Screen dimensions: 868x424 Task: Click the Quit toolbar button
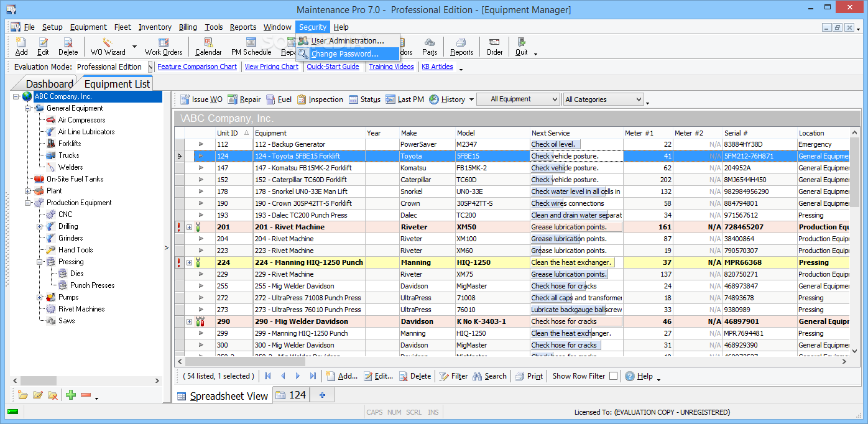(x=522, y=47)
